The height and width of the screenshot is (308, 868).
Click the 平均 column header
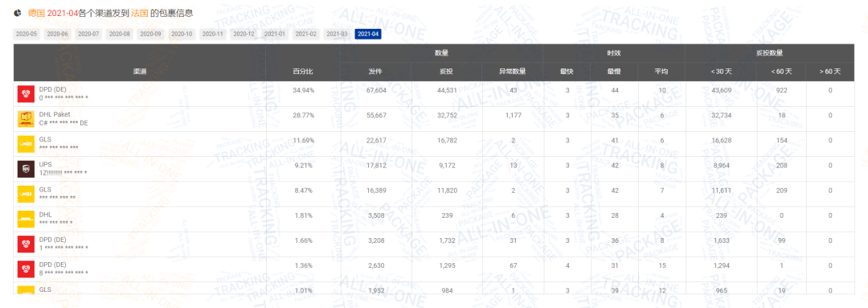(661, 72)
